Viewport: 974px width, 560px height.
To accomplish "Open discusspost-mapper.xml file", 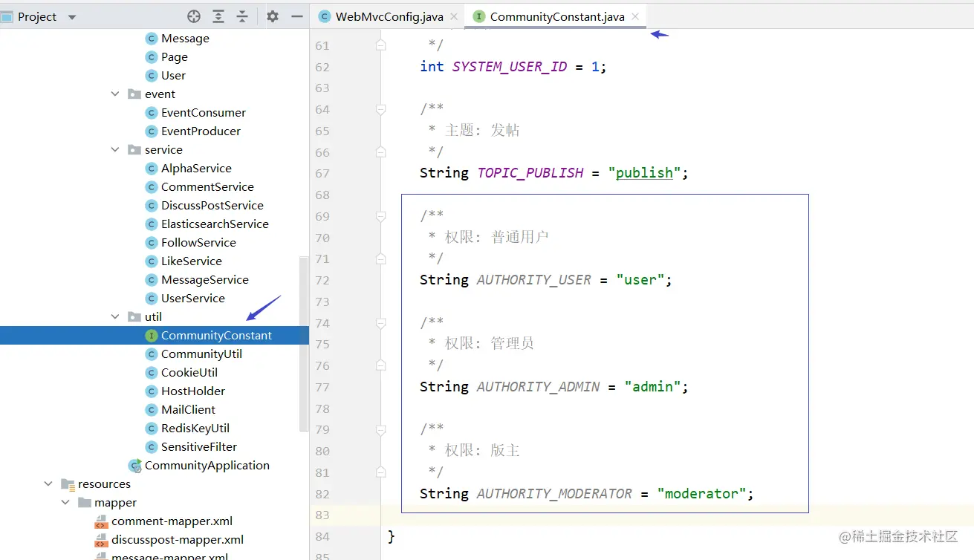I will (x=178, y=540).
